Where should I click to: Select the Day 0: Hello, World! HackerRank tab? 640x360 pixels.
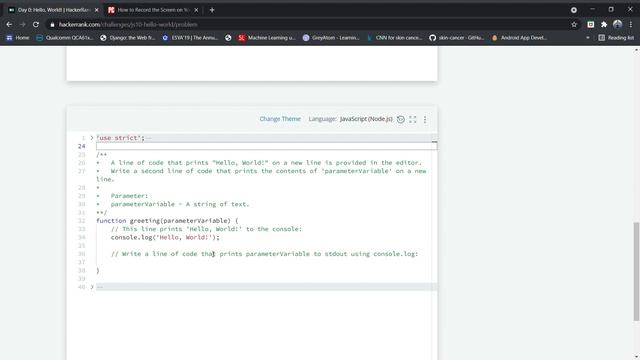point(53,10)
